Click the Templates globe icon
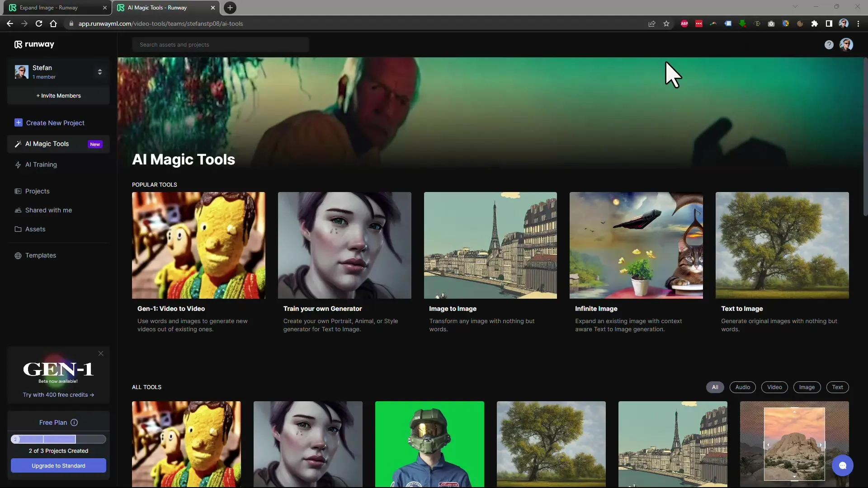This screenshot has width=868, height=488. [18, 255]
